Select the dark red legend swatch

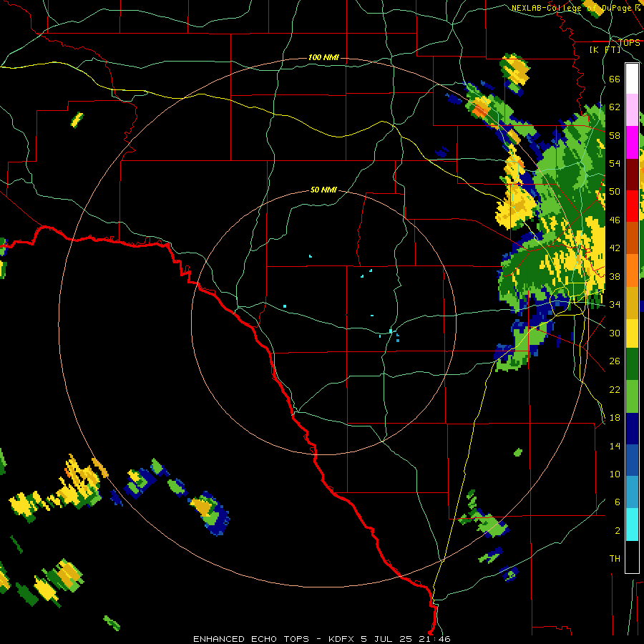[632, 174]
